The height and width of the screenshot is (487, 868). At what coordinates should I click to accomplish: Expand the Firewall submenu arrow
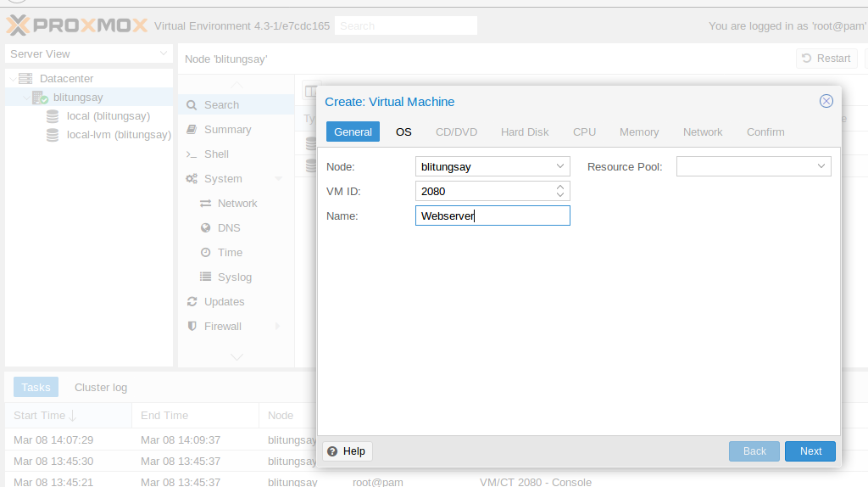click(x=278, y=327)
